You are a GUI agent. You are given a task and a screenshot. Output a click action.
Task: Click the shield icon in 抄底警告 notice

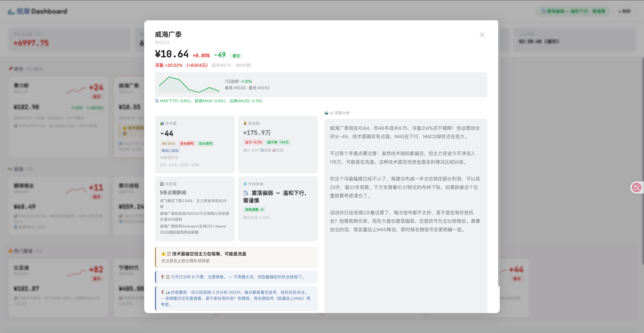point(163,292)
